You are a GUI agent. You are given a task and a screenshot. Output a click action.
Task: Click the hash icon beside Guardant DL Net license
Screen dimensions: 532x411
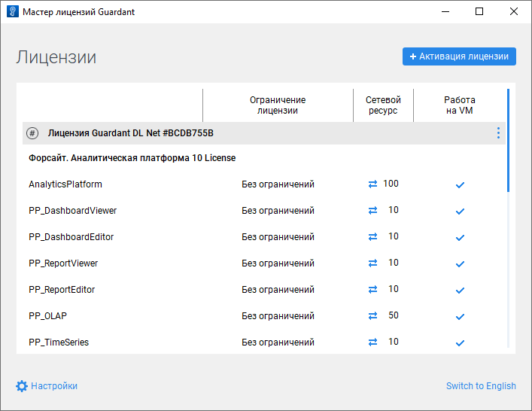(32, 133)
